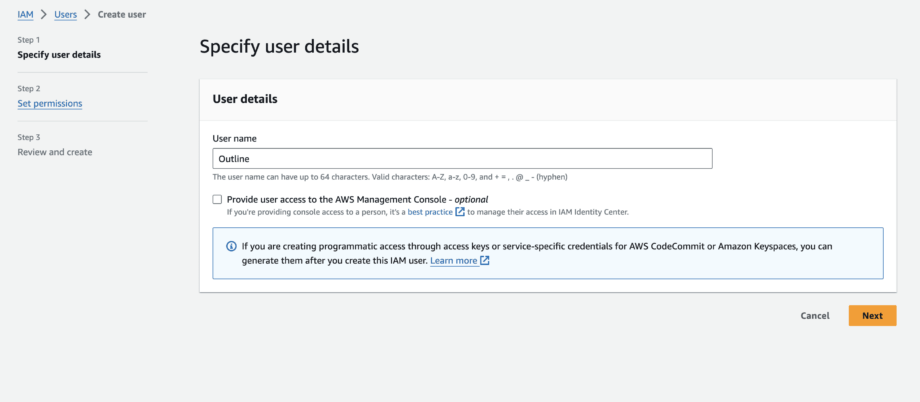The width and height of the screenshot is (920, 402).
Task: Click the User name field label
Action: tap(235, 138)
